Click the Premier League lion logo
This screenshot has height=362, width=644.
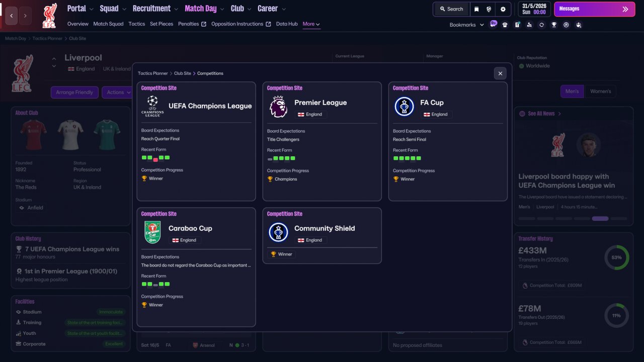tap(278, 107)
